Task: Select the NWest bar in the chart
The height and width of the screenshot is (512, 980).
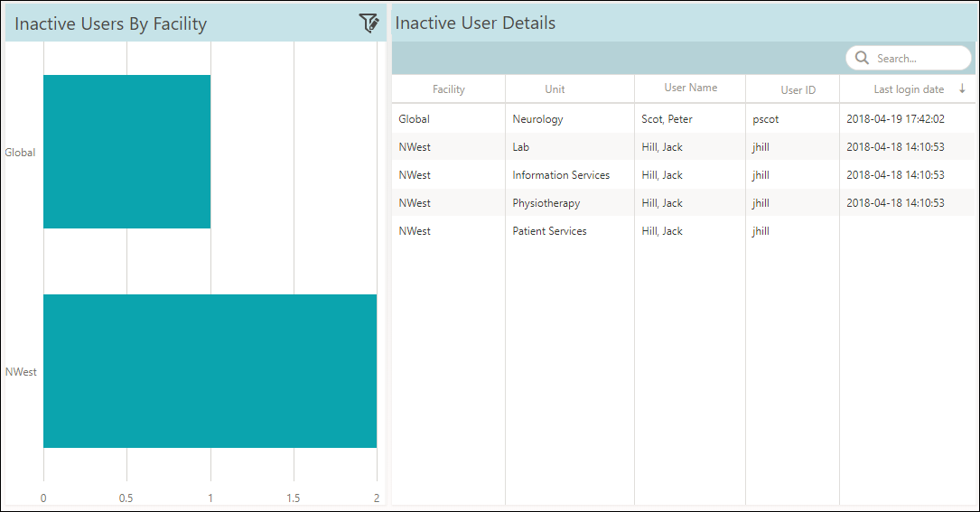Action: [210, 371]
